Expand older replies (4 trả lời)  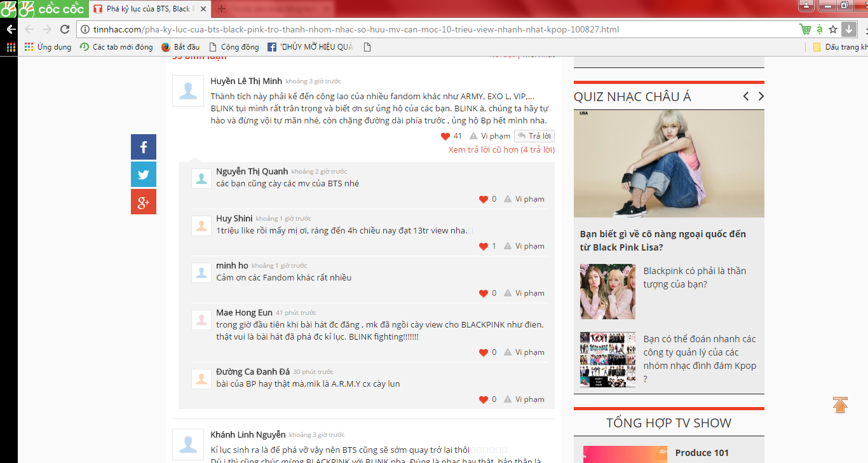click(501, 150)
